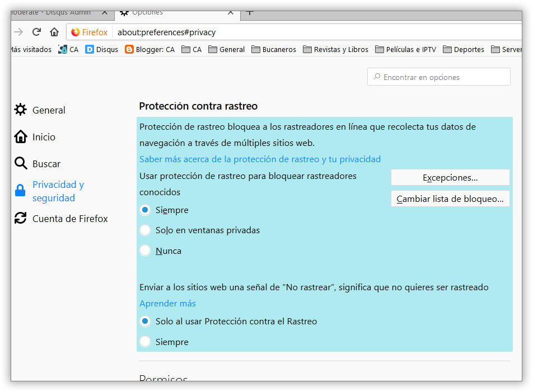
Task: Click Cambiar lista de bloqueo... button
Action: tap(450, 199)
